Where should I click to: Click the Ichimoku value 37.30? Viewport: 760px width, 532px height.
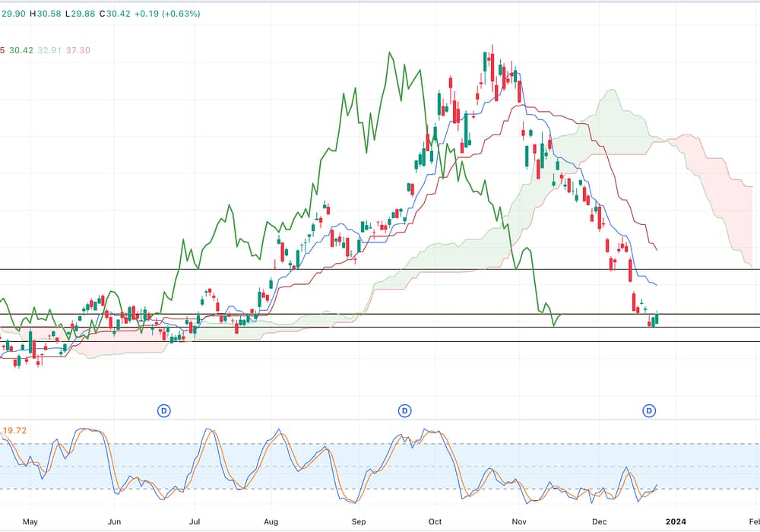(x=78, y=50)
